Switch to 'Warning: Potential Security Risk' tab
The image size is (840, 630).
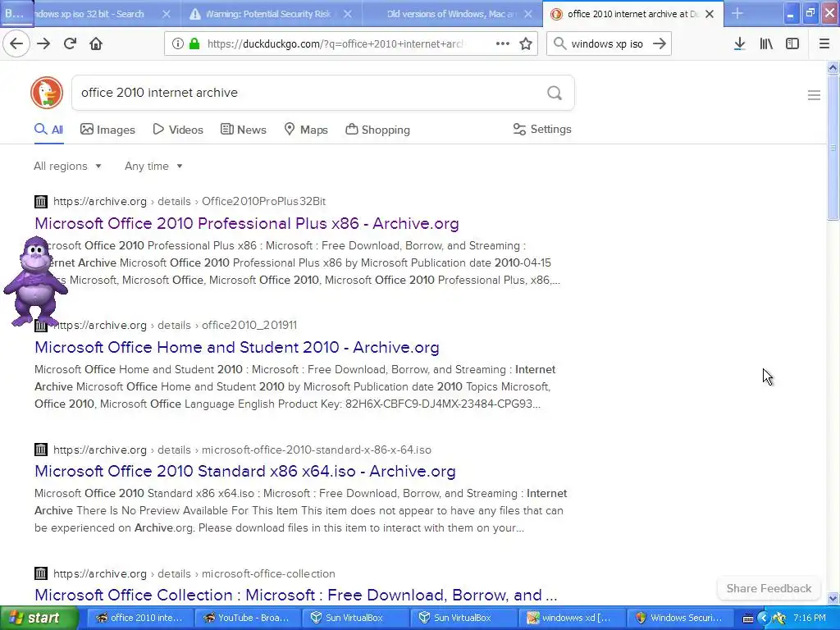(269, 14)
